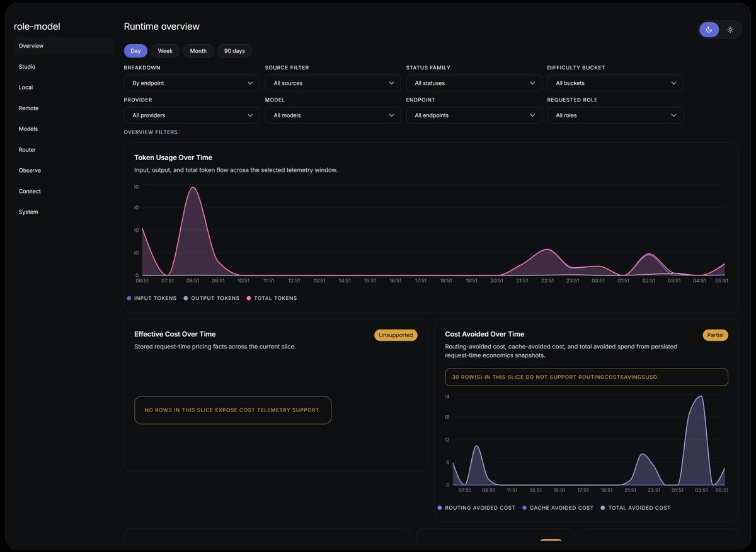This screenshot has width=756, height=552.
Task: Open Router in the sidebar
Action: (64, 150)
